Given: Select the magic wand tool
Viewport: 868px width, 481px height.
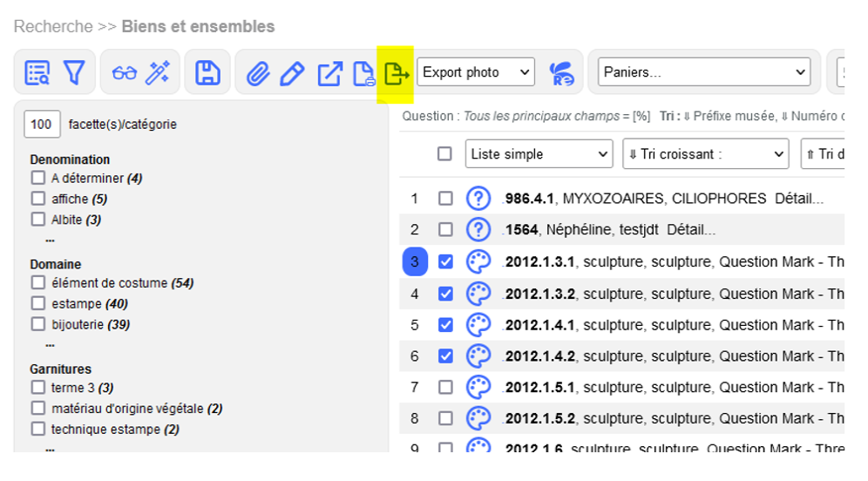Looking at the screenshot, I should tap(158, 73).
